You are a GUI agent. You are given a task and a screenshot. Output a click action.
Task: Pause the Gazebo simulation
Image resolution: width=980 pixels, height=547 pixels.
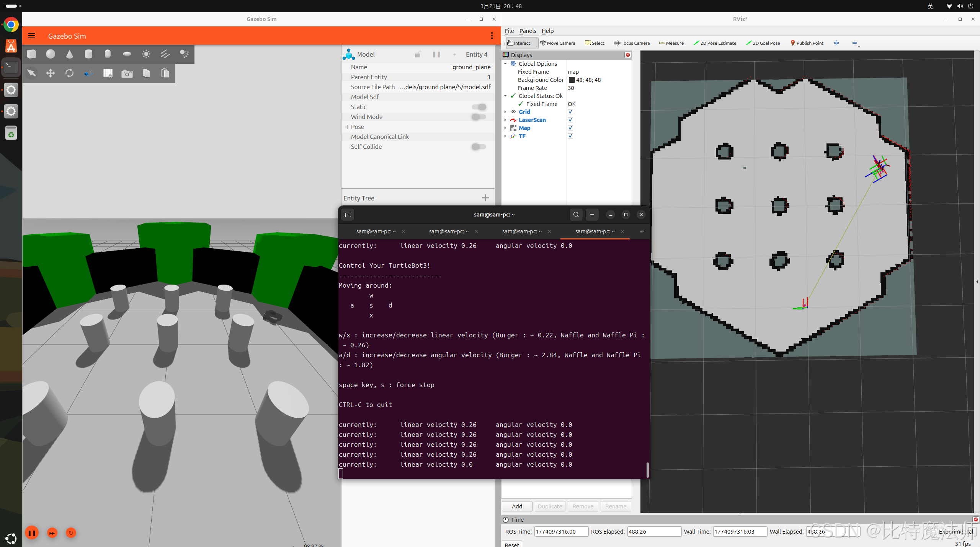(32, 532)
